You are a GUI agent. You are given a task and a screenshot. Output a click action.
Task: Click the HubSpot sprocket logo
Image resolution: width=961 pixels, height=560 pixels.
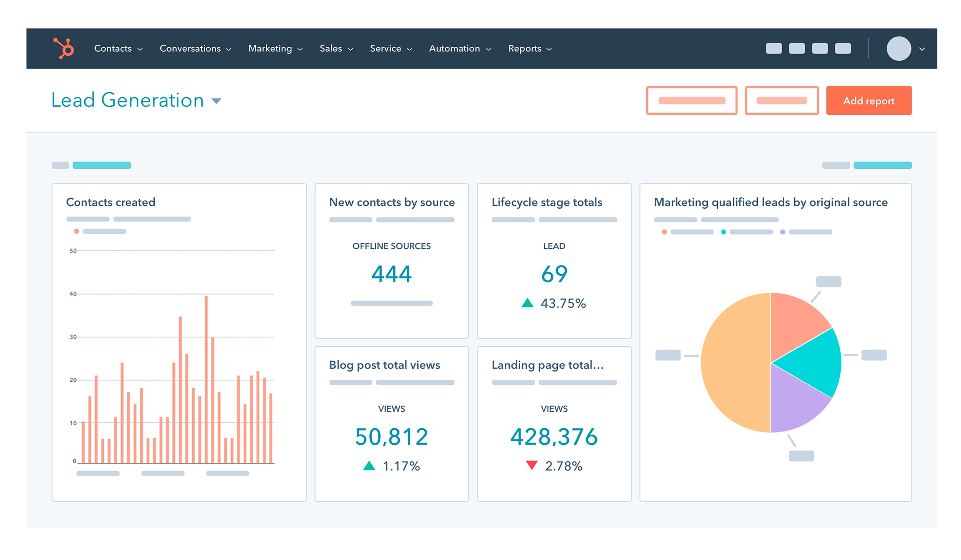click(64, 48)
